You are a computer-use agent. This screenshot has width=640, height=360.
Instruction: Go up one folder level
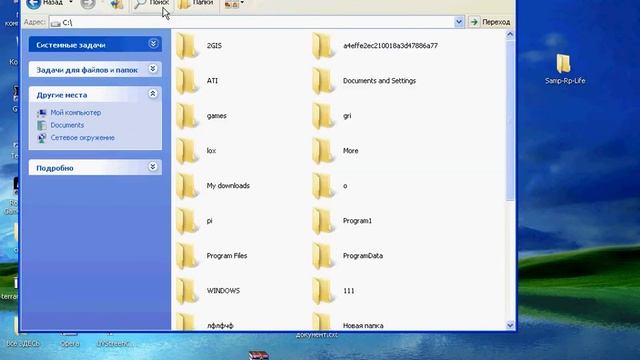[x=117, y=4]
